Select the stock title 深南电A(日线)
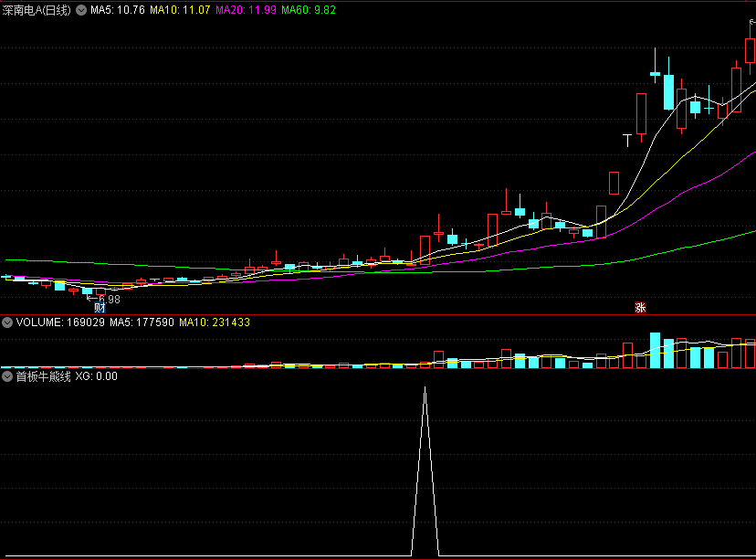 tap(37, 10)
